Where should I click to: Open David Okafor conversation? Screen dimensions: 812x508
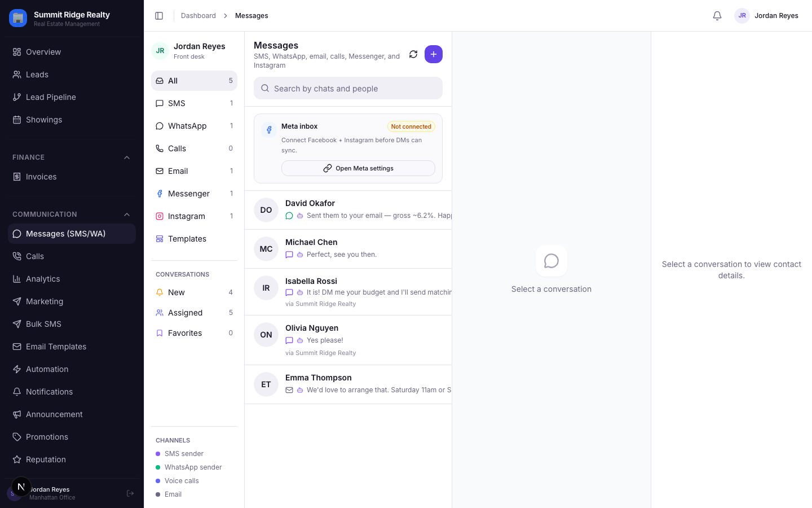point(348,210)
